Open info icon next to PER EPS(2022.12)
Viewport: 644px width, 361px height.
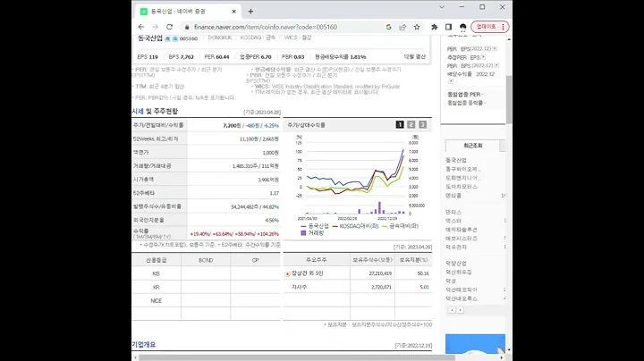pos(495,49)
